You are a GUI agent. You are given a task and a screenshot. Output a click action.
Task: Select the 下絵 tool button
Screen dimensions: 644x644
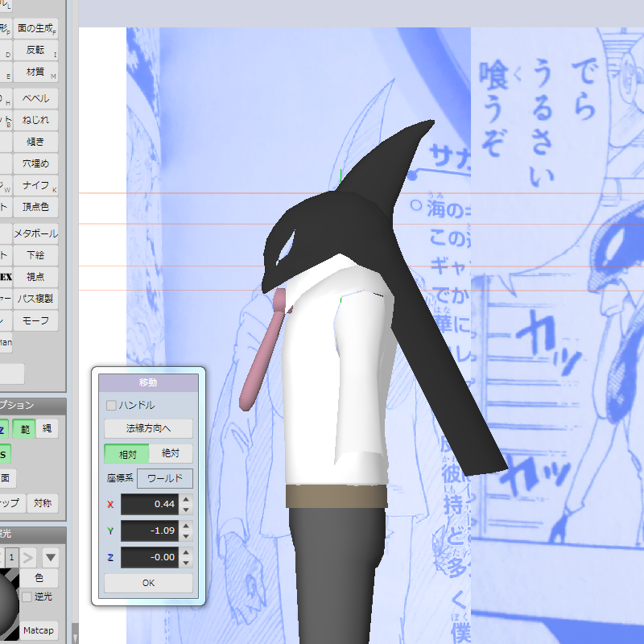[x=35, y=255]
